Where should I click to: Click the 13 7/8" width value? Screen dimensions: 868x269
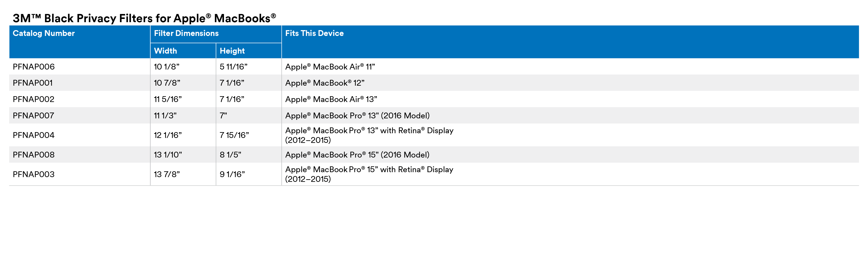coord(167,175)
